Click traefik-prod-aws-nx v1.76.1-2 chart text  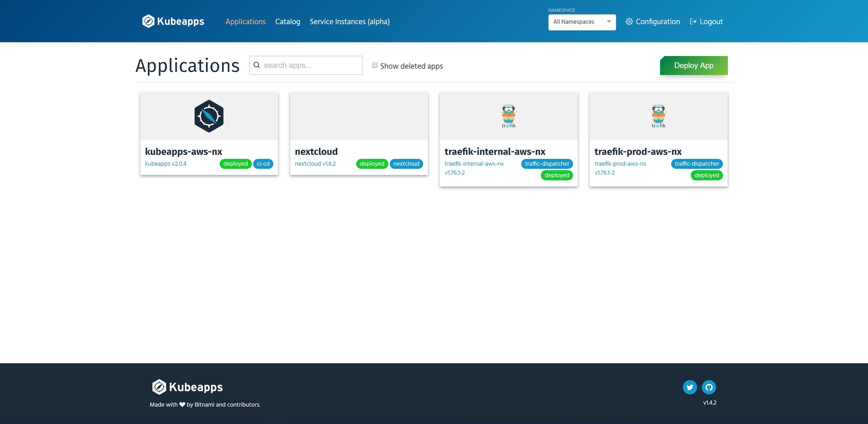620,168
